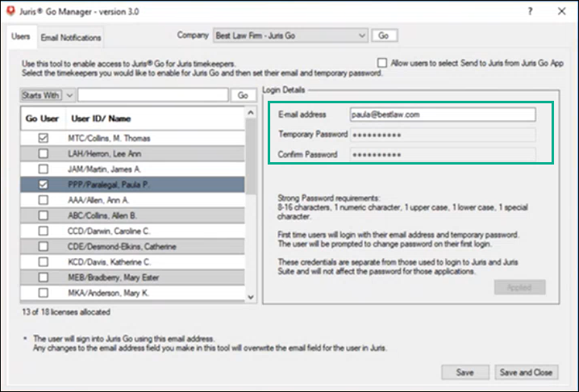The height and width of the screenshot is (392, 579).
Task: Uncheck Go User for MTC/Collins, M. Thomas
Action: coord(44,139)
